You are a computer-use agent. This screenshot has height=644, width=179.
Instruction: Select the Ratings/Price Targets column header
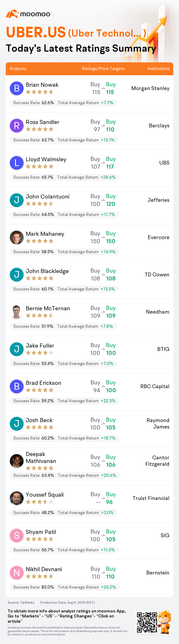pyautogui.click(x=103, y=69)
